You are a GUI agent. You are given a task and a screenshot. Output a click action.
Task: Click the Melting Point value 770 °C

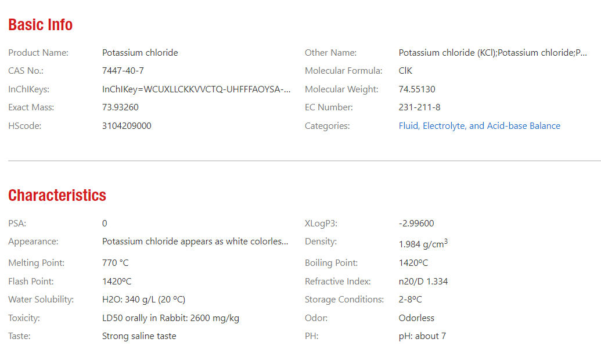115,263
